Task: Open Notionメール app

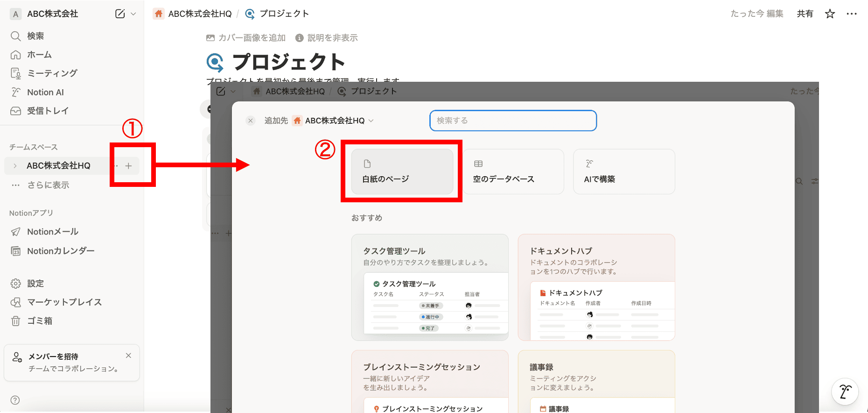Action: [x=72, y=232]
